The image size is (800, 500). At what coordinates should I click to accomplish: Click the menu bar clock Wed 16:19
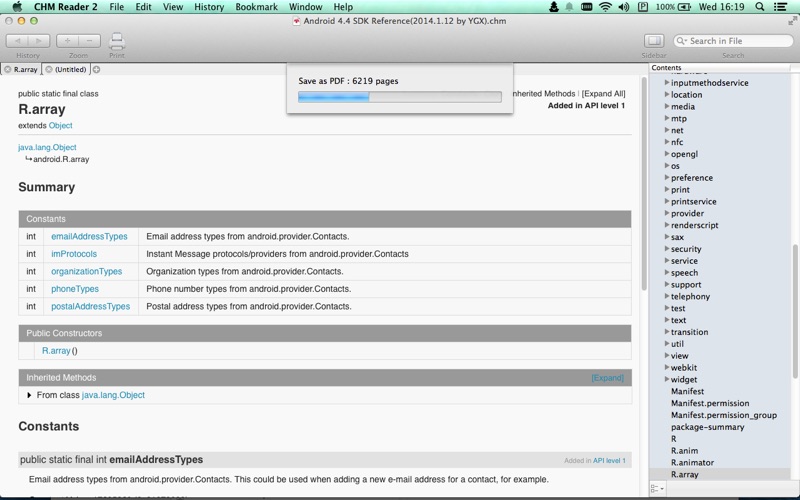tap(722, 7)
